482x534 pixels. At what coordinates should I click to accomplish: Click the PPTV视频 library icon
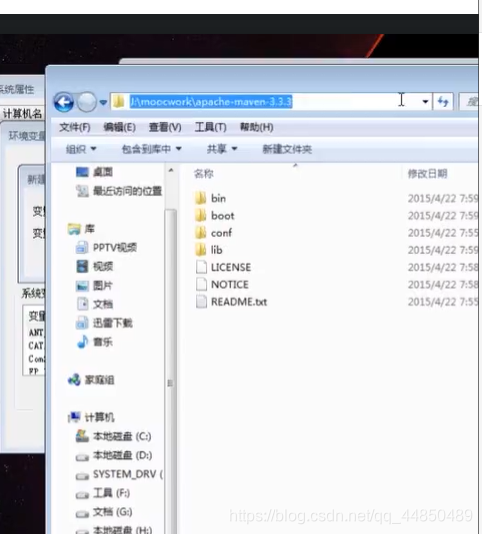click(82, 247)
